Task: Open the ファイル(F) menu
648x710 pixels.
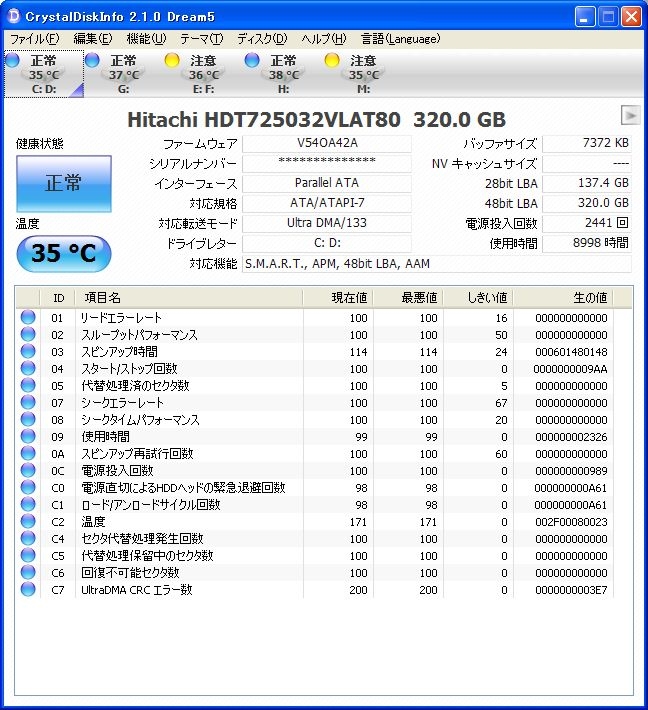Action: click(x=34, y=39)
